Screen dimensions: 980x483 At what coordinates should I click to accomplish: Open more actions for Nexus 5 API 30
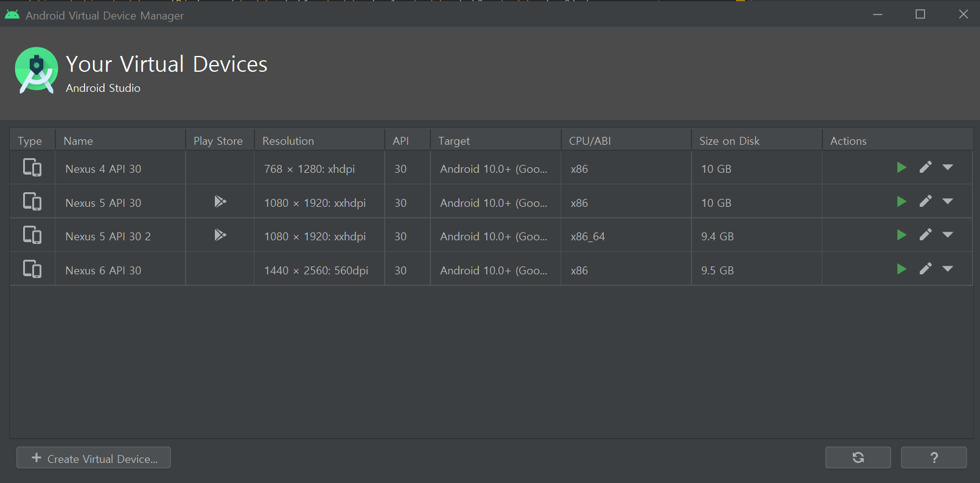pos(948,201)
